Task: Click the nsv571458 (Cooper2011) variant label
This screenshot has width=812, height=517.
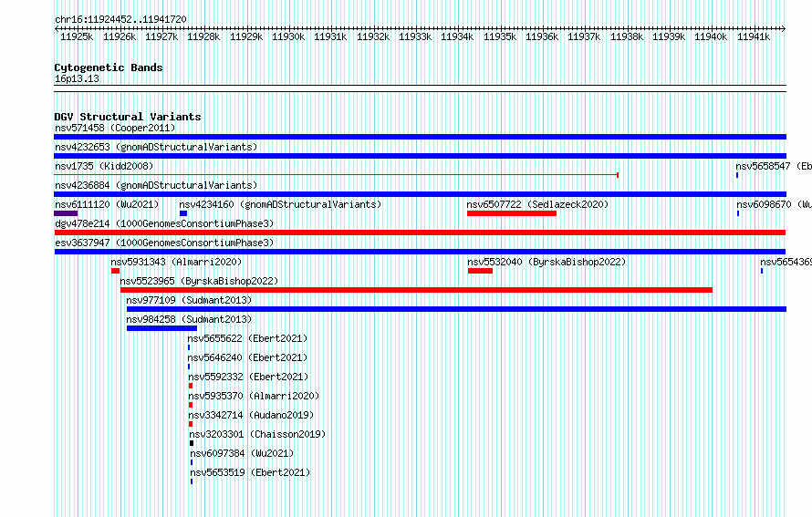Action: [115, 128]
